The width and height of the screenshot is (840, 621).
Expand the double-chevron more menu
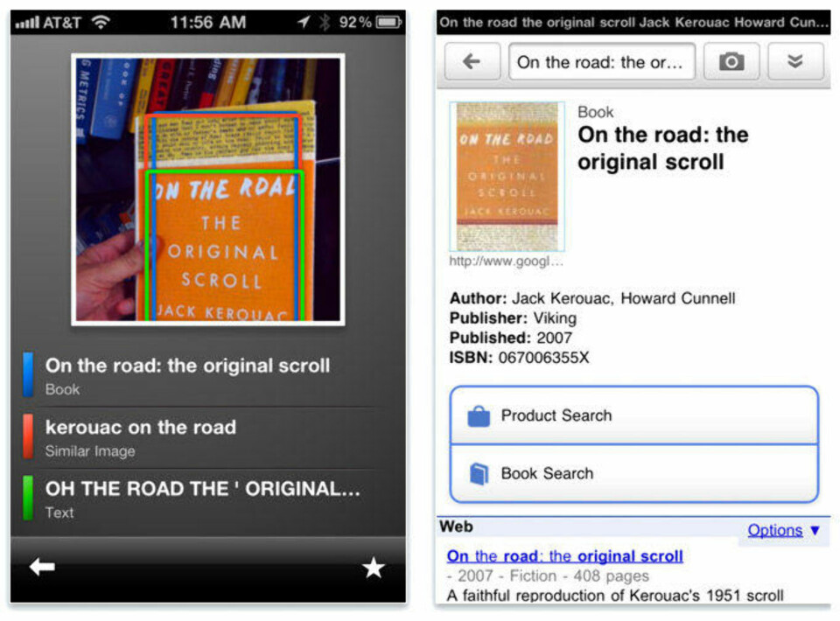[795, 61]
